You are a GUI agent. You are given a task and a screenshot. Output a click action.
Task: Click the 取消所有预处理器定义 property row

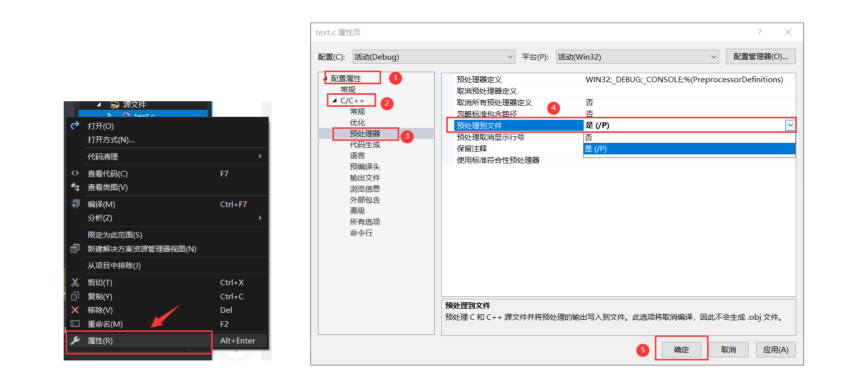pos(624,102)
